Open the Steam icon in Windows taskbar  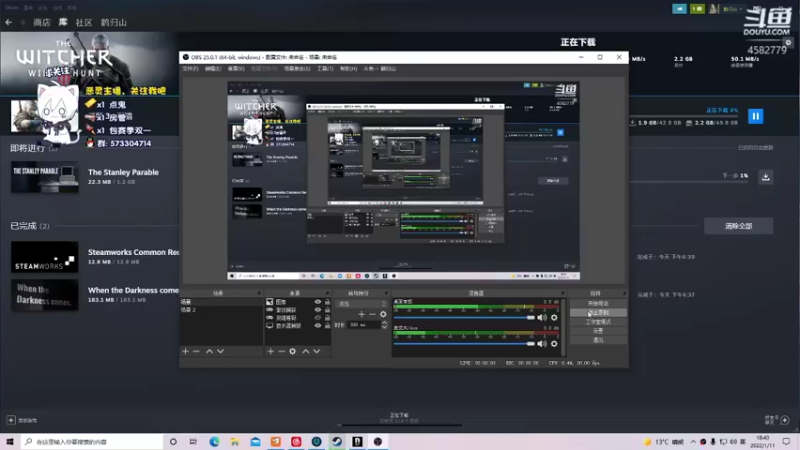pos(337,441)
